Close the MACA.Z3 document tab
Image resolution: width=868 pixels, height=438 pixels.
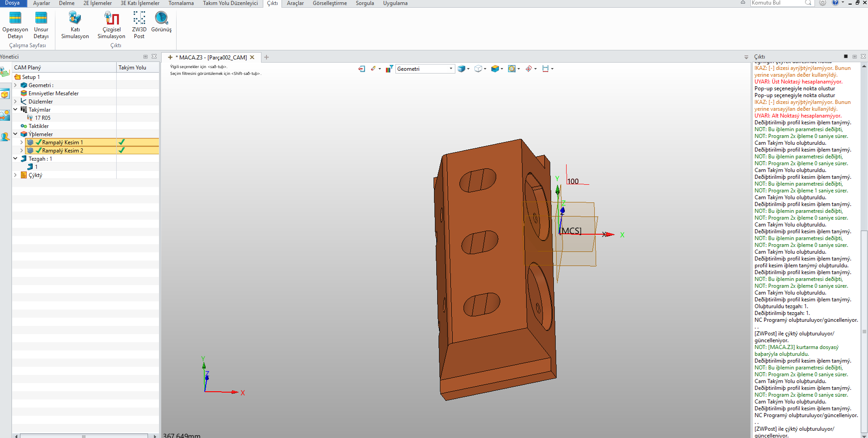click(252, 57)
